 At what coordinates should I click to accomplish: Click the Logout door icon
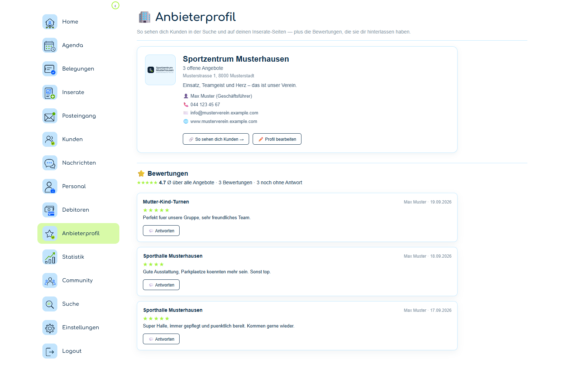pyautogui.click(x=50, y=351)
